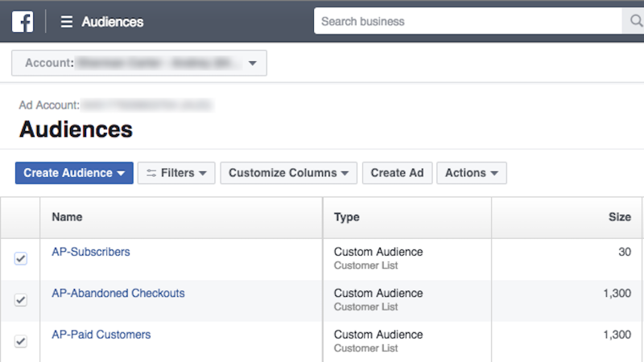
Task: Click the Account selector down arrow
Action: pos(253,64)
